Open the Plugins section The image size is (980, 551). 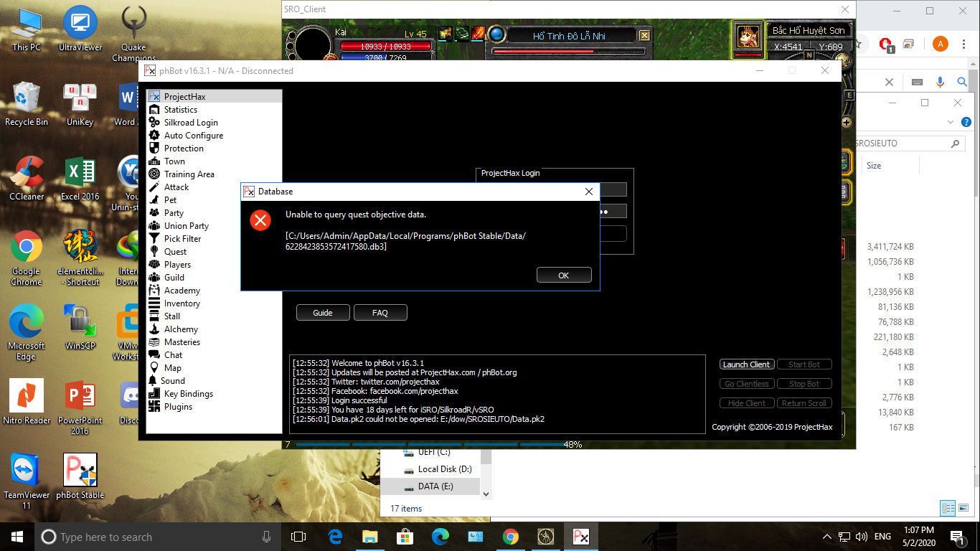[x=178, y=407]
